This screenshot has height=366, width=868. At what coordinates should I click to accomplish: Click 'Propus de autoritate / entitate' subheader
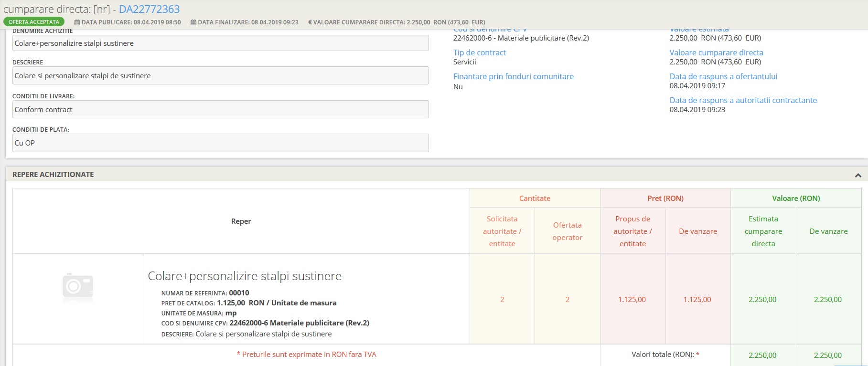point(633,231)
